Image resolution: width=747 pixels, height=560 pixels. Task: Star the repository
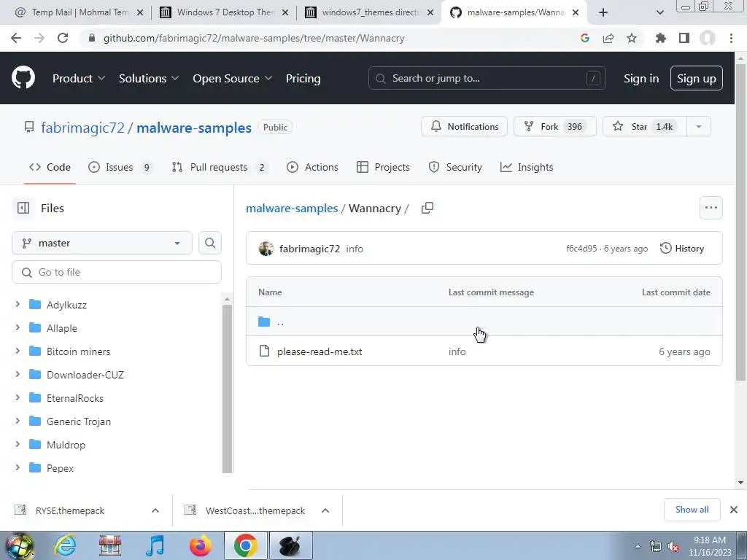point(645,127)
